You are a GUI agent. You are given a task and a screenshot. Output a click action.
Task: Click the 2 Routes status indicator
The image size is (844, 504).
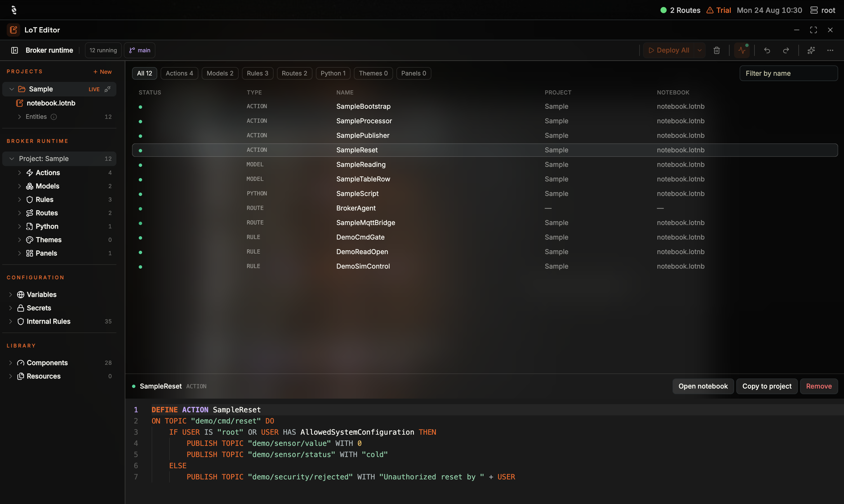coord(680,10)
